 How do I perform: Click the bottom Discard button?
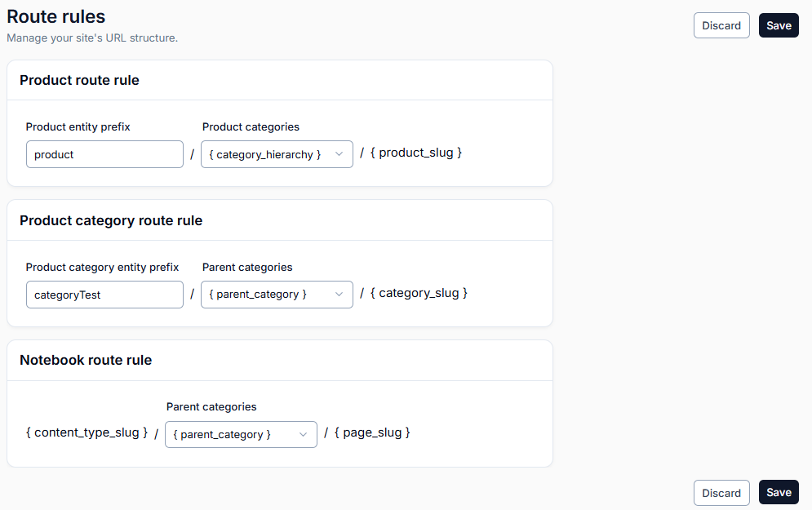point(721,493)
